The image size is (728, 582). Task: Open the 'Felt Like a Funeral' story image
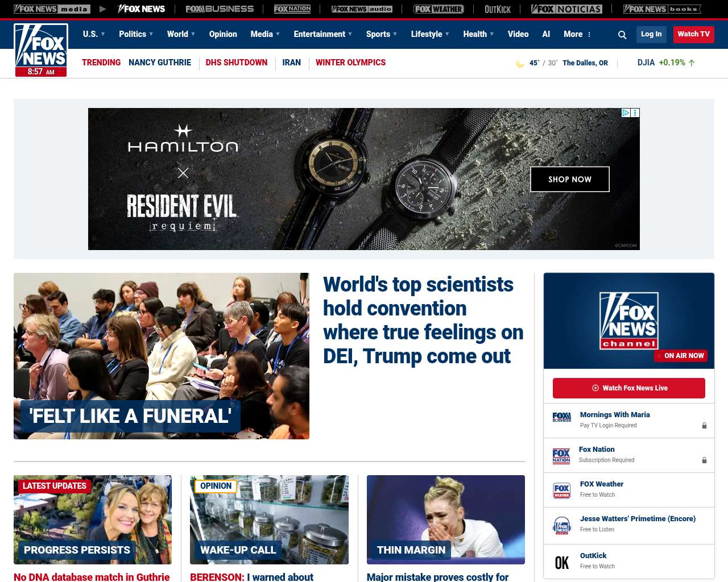[x=162, y=356]
